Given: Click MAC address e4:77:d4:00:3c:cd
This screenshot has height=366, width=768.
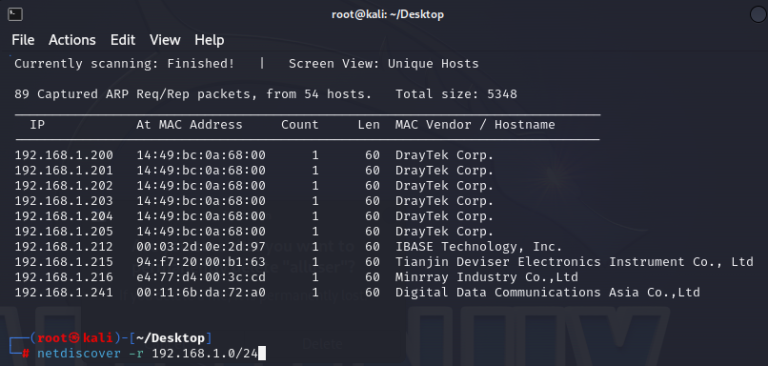Looking at the screenshot, I should (201, 277).
